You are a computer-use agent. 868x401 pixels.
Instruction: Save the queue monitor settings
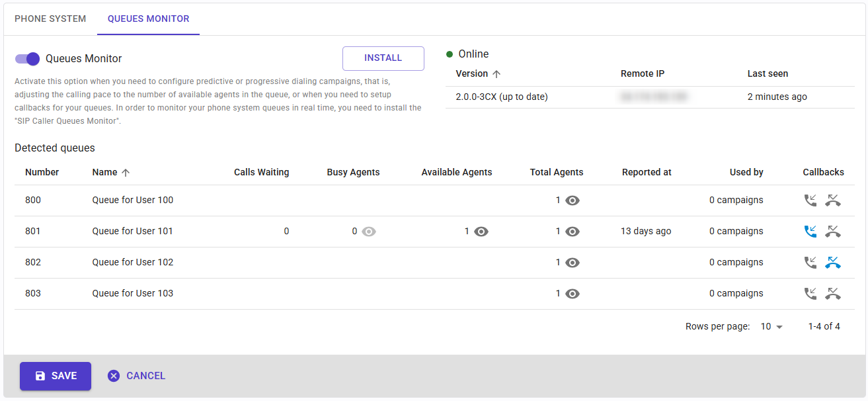coord(56,376)
